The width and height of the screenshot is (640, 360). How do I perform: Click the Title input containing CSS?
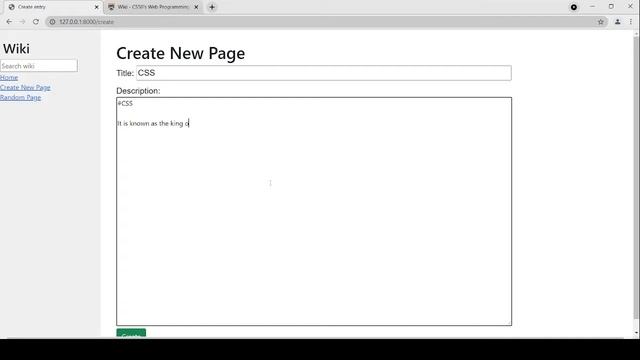click(324, 73)
